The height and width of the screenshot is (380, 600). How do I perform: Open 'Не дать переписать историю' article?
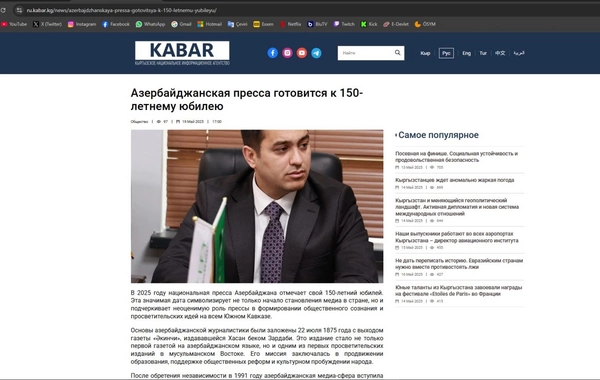459,264
